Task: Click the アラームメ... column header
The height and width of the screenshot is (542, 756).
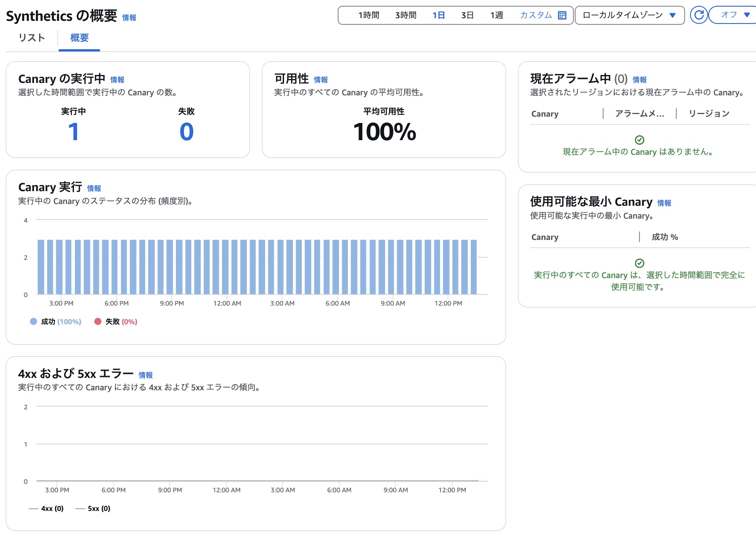Action: pyautogui.click(x=639, y=114)
